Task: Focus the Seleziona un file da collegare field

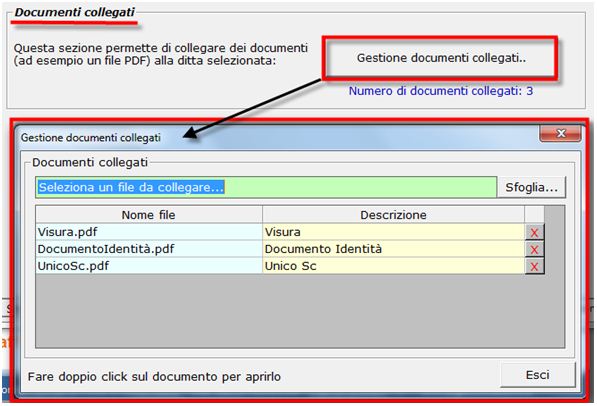Action: click(266, 187)
